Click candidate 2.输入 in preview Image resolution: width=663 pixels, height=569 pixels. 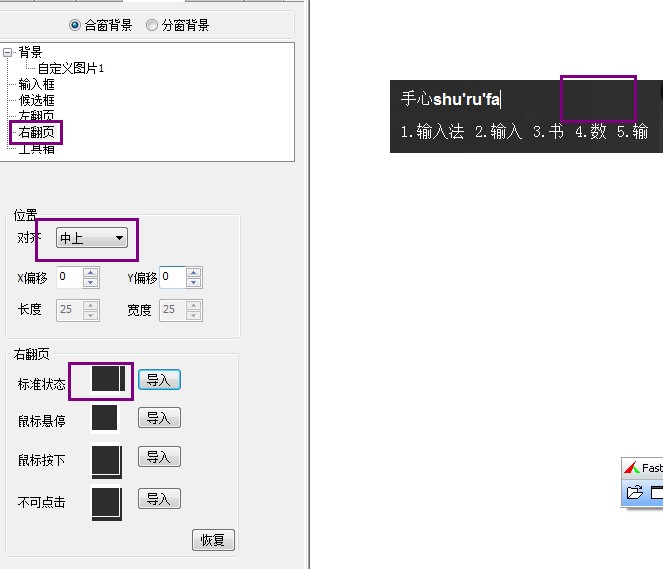click(x=499, y=131)
